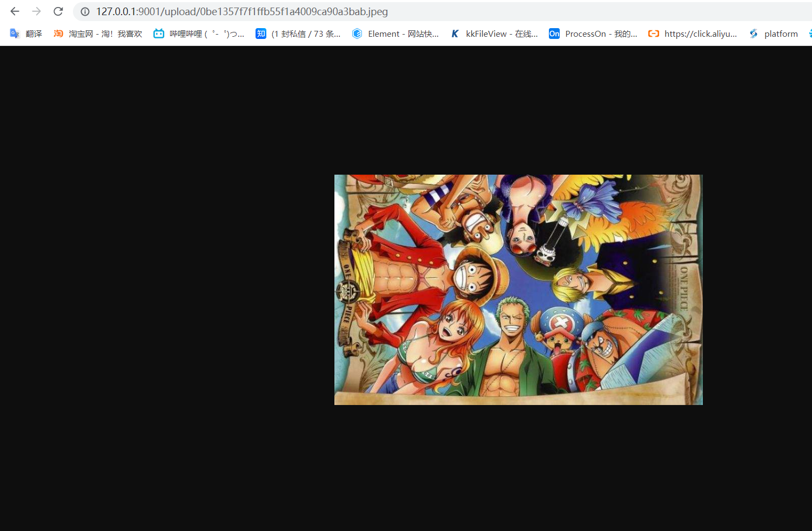The height and width of the screenshot is (531, 812).
Task: Open the kkFileView bookmark
Action: click(x=494, y=34)
